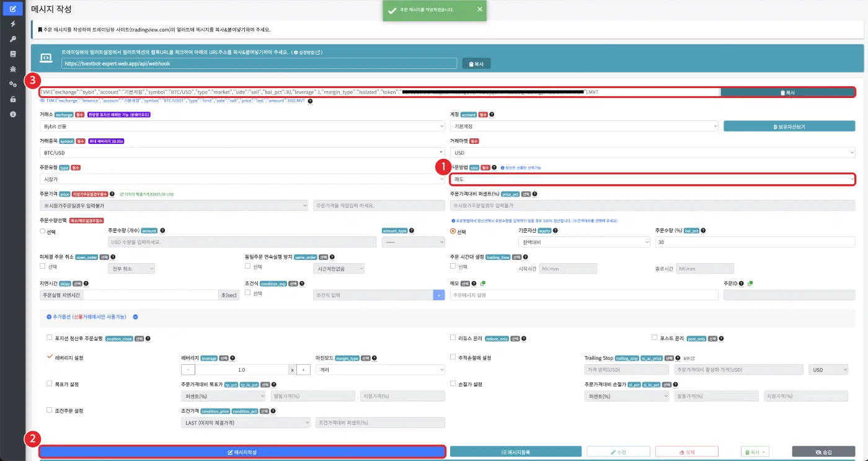Enable 주문 시간대 설정 checkbox
This screenshot has height=461, width=868.
(453, 266)
